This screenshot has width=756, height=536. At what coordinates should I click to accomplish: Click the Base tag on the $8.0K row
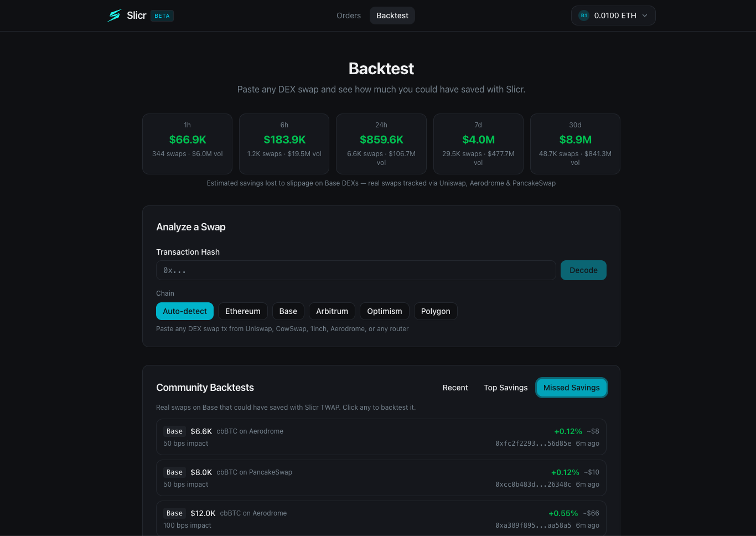(x=174, y=472)
